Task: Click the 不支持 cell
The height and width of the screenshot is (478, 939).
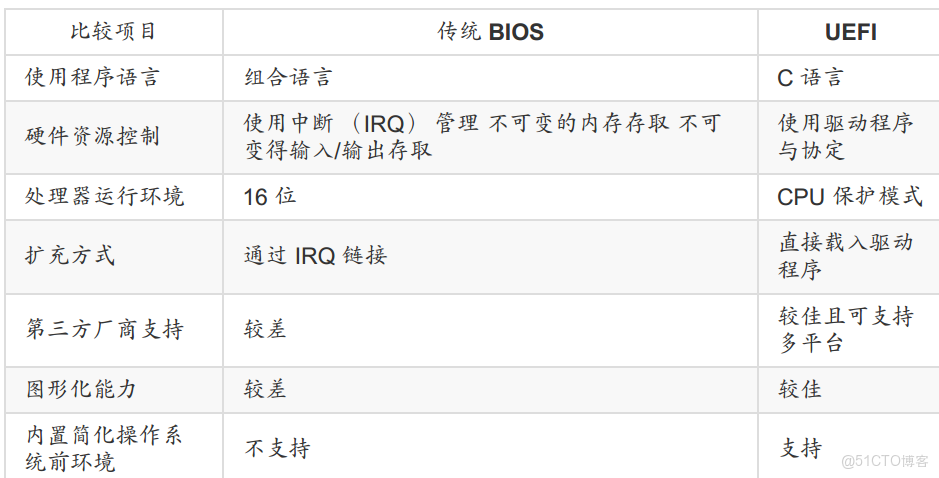Action: (x=277, y=448)
